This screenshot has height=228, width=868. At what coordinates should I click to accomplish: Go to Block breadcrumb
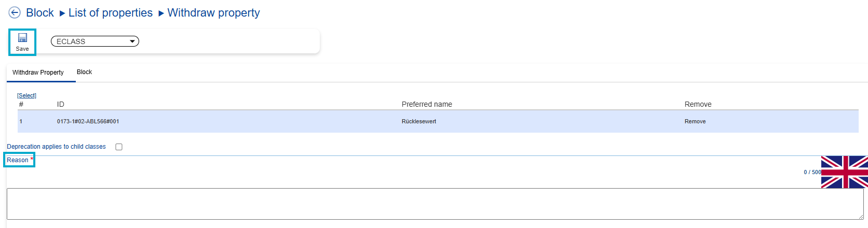point(40,13)
